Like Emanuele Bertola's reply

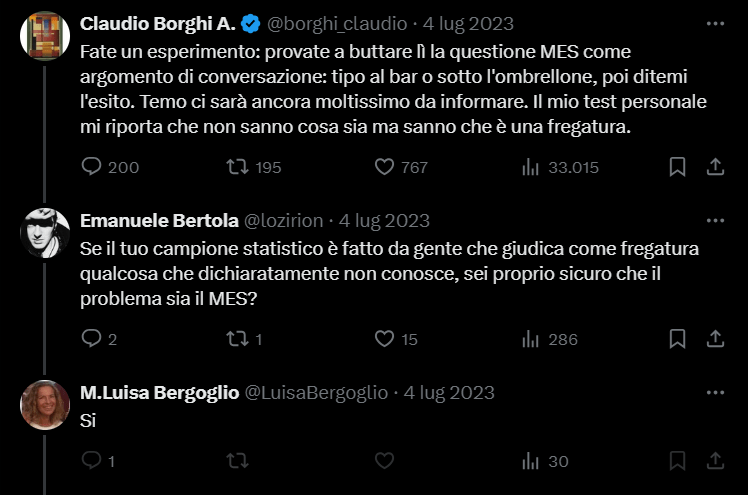384,339
